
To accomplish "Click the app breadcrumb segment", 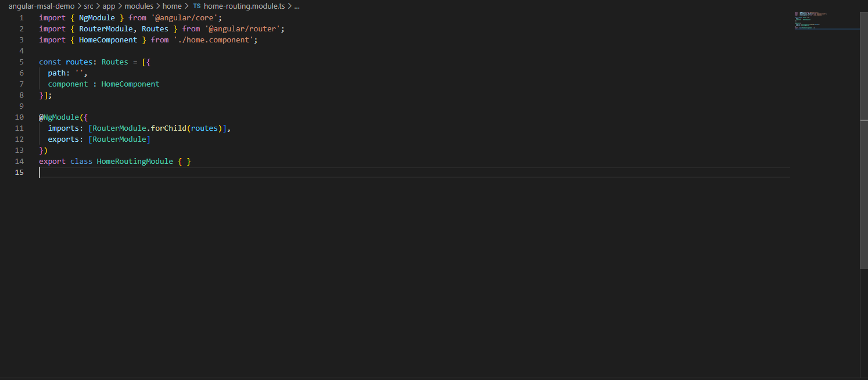I will click(109, 6).
